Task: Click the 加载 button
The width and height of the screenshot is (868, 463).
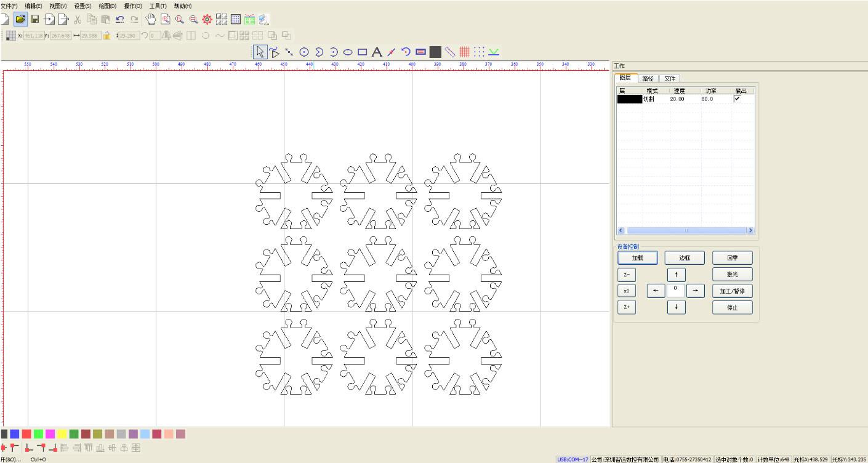Action: (x=638, y=257)
